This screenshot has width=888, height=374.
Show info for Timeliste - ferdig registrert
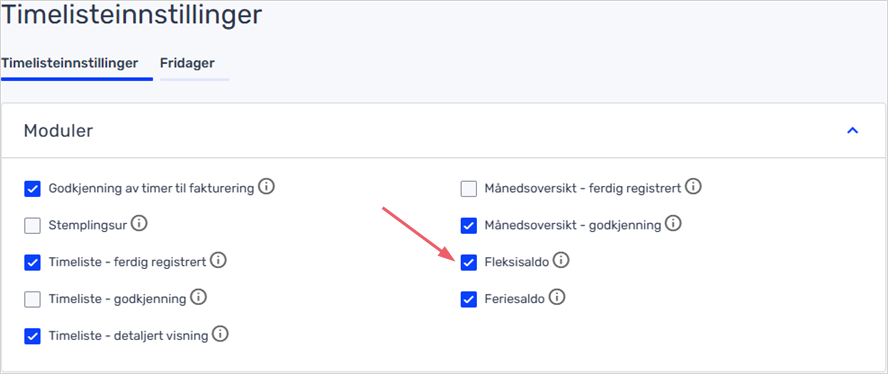218,260
